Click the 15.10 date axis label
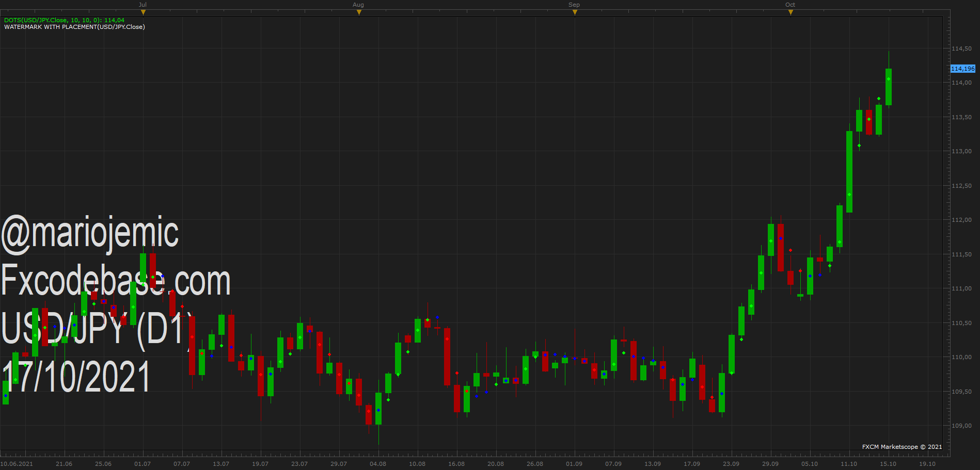This screenshot has height=470, width=980. click(x=888, y=464)
